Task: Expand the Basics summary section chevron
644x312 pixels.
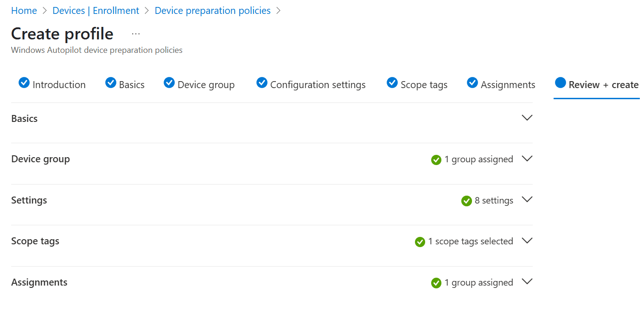Action: tap(527, 118)
